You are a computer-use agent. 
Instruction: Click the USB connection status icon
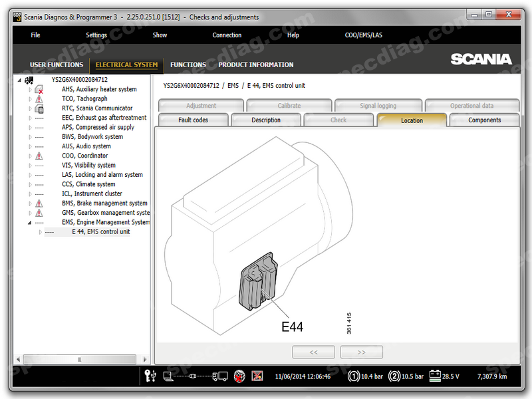pyautogui.click(x=152, y=376)
